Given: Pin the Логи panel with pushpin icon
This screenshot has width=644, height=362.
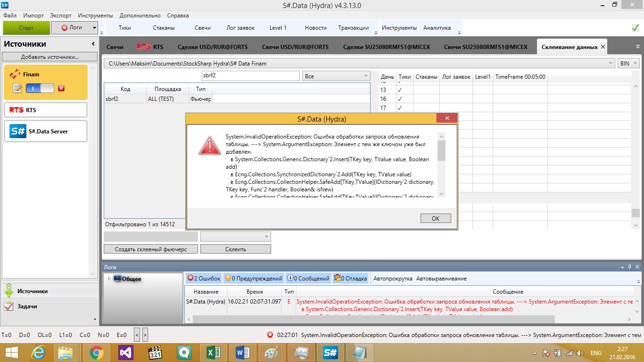Looking at the screenshot, I should pos(629,267).
